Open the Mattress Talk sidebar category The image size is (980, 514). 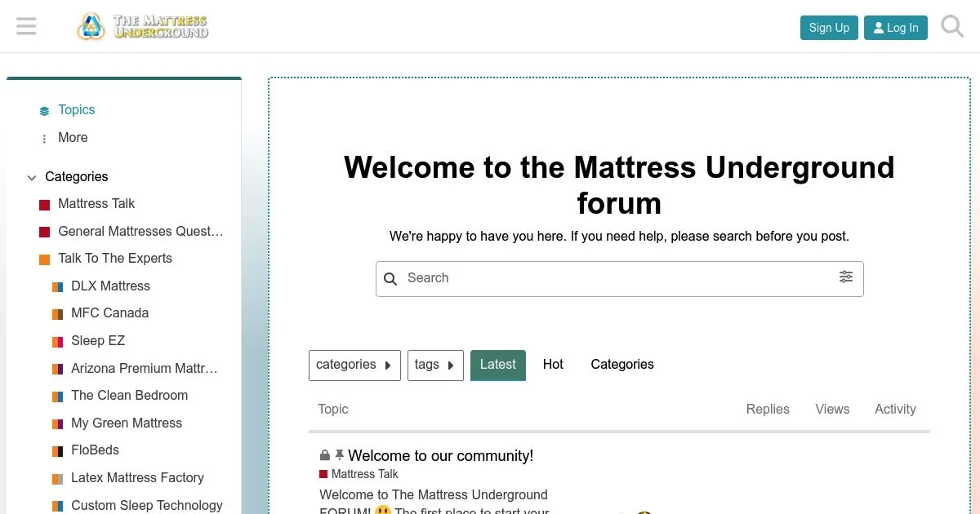pos(96,204)
